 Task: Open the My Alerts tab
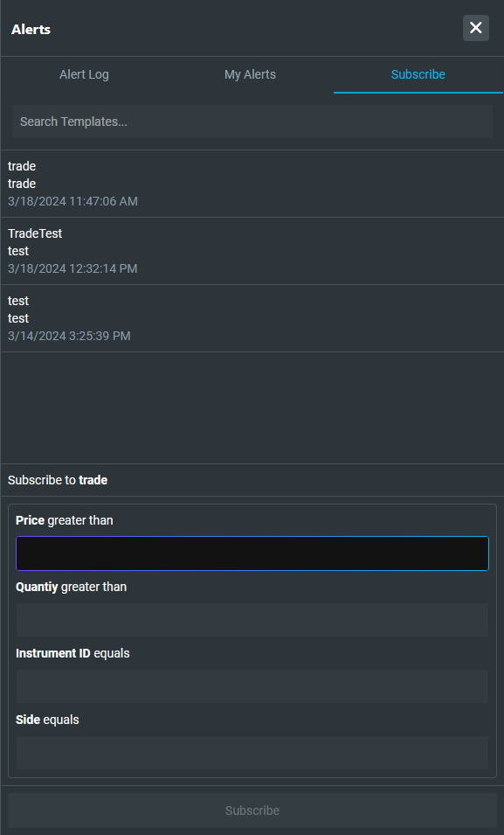point(250,74)
